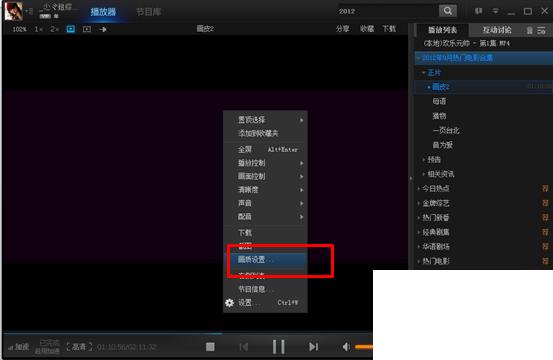Open the 播放控制 submenu
553x360 pixels.
(266, 163)
